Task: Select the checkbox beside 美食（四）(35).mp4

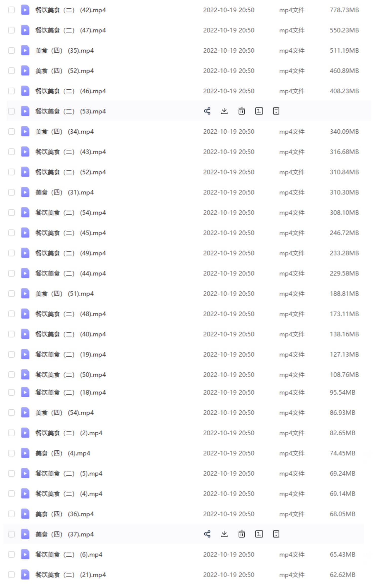Action: pyautogui.click(x=11, y=50)
